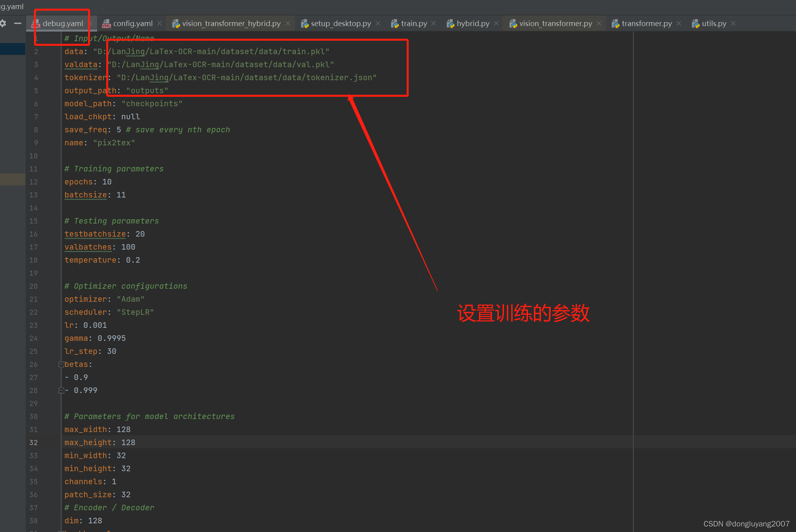Open the vision_transformer.py tab

tap(556, 24)
